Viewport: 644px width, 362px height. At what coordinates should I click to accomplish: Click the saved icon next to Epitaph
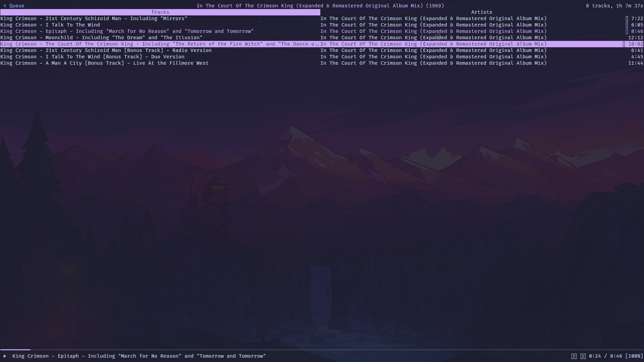click(627, 31)
